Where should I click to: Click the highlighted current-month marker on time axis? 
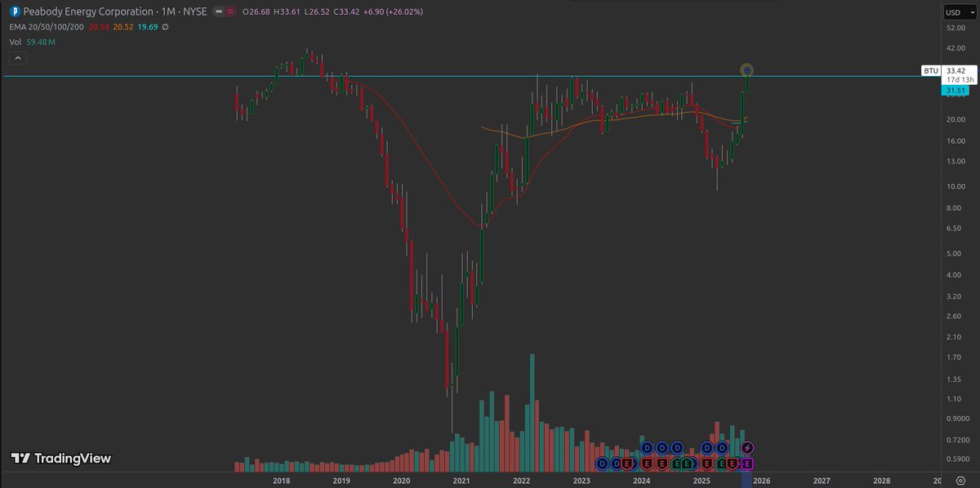coord(747,481)
